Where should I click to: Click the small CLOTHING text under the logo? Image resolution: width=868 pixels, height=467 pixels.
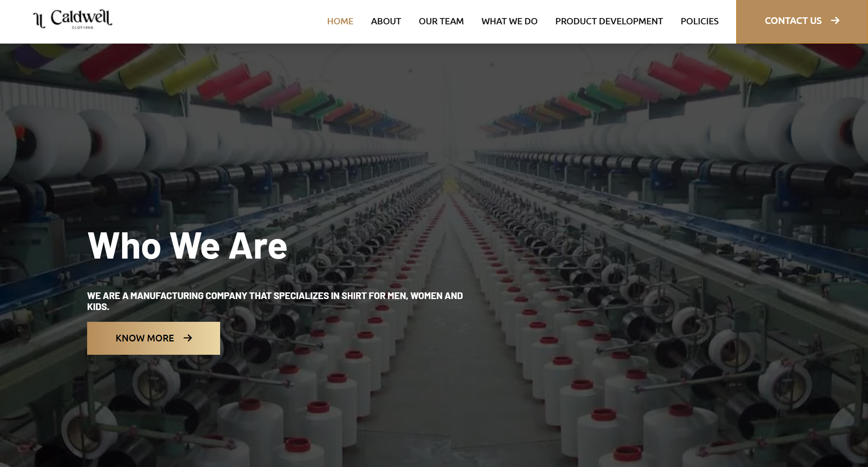click(82, 27)
